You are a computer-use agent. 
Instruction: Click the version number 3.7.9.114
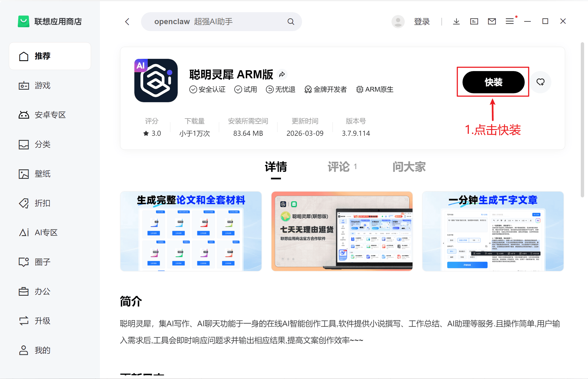(356, 133)
